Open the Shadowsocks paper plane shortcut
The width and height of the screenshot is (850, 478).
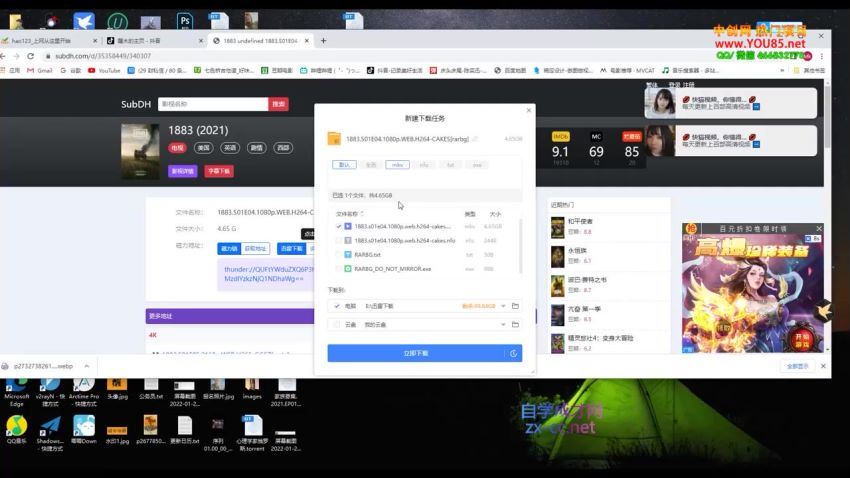click(50, 433)
